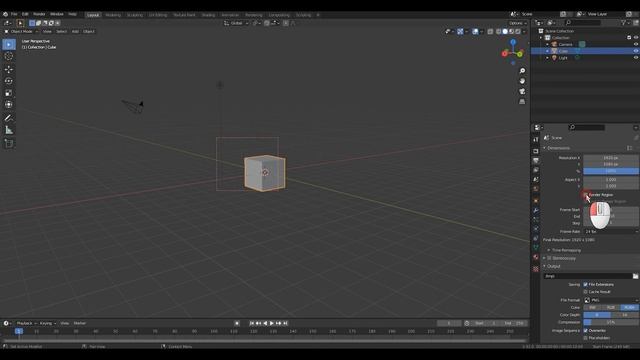Adjust the Compression 15% slider
This screenshot has width=640, height=360.
[611, 322]
